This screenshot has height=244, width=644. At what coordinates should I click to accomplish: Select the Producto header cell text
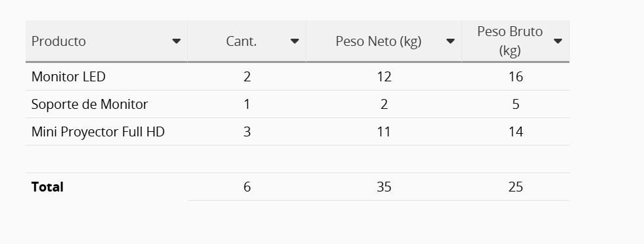[58, 41]
